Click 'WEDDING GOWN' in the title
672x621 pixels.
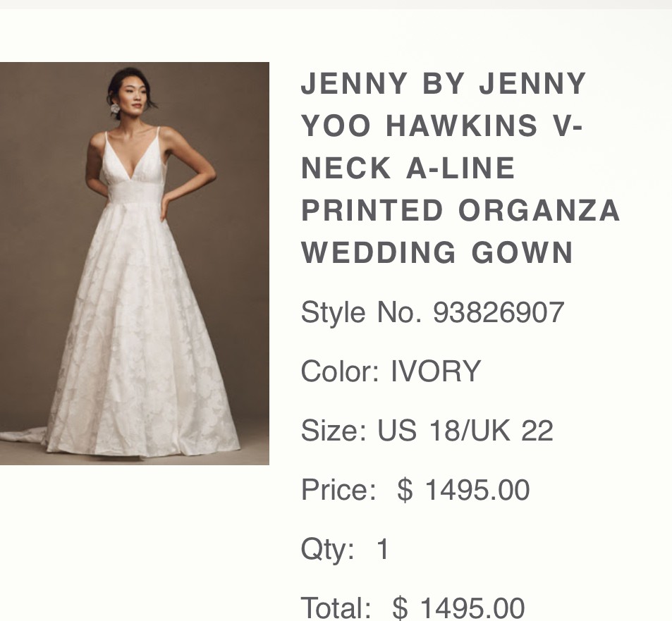[437, 252]
